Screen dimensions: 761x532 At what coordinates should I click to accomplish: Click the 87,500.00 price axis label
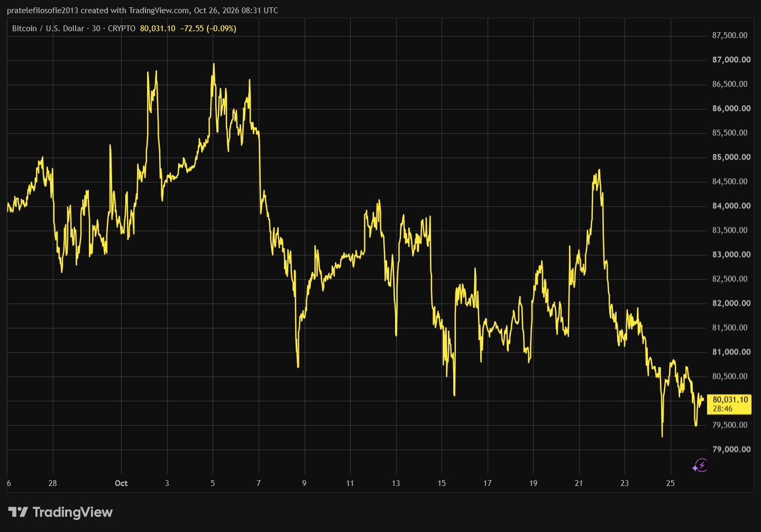coord(730,35)
